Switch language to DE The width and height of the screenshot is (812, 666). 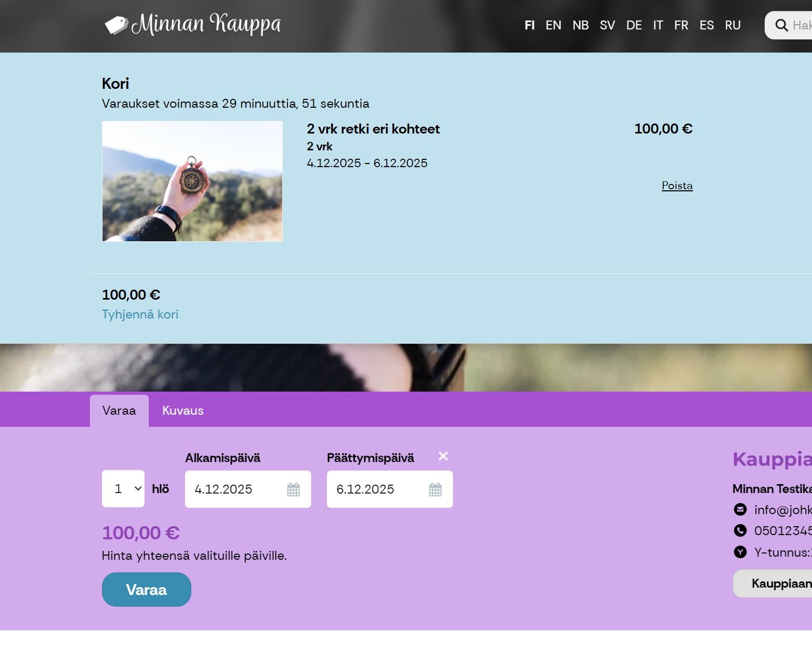tap(634, 25)
